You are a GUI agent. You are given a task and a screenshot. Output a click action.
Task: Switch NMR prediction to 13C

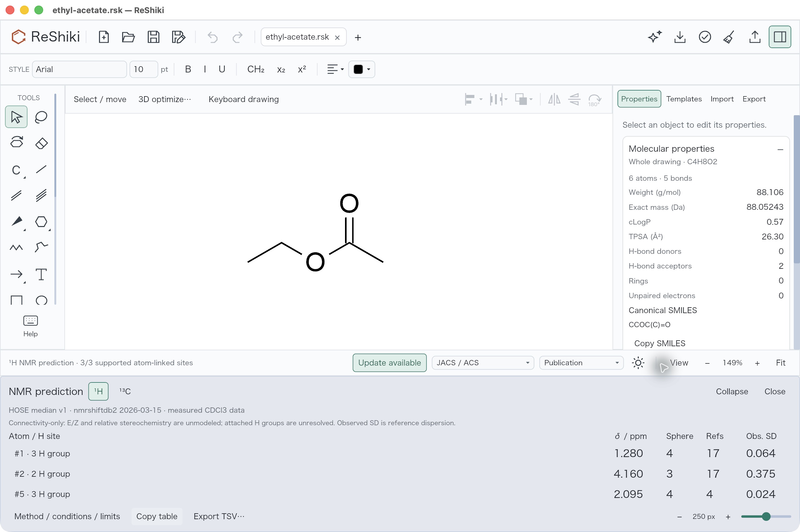125,391
